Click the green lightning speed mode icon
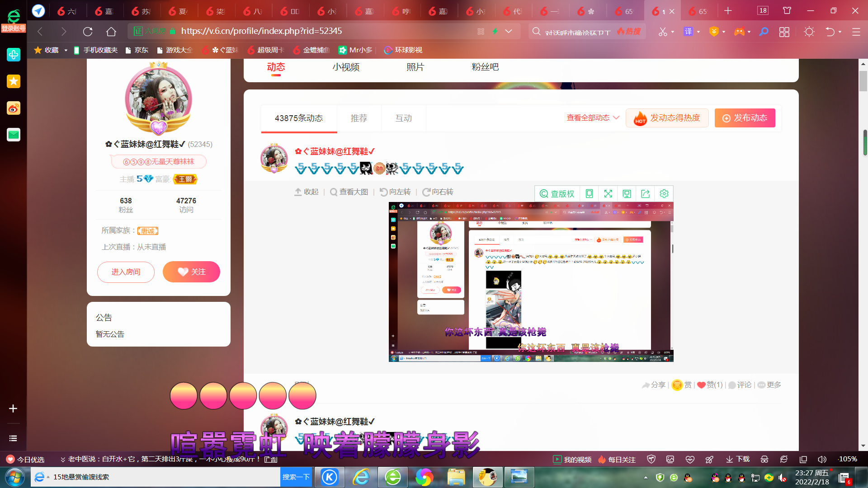 (x=495, y=31)
